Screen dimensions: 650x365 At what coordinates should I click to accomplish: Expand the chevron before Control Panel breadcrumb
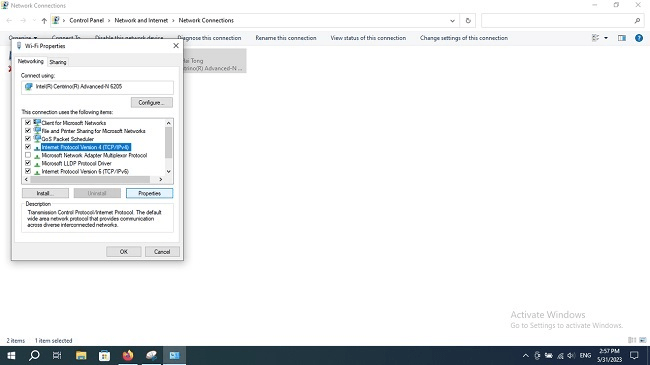pos(64,20)
